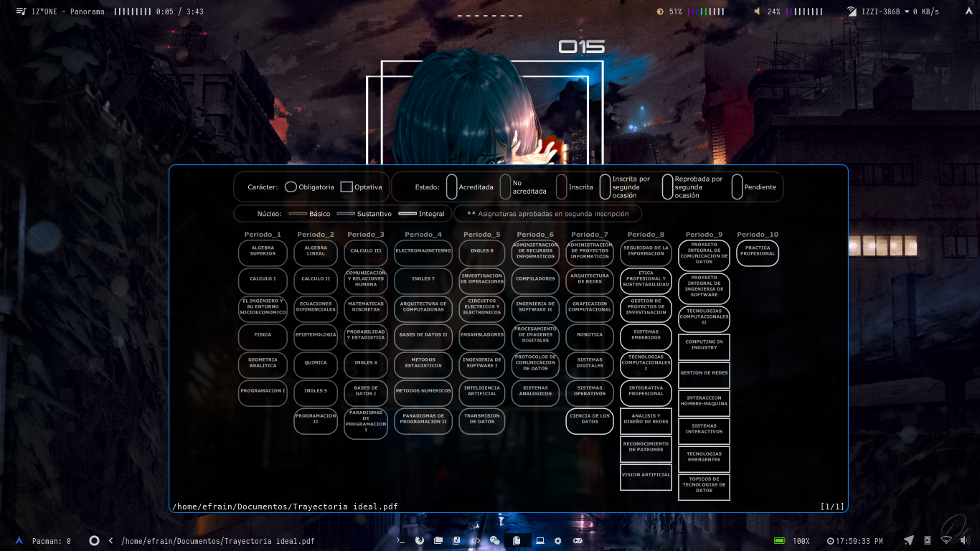Click the ROBOTICA course box
The height and width of the screenshot is (551, 980).
point(590,336)
